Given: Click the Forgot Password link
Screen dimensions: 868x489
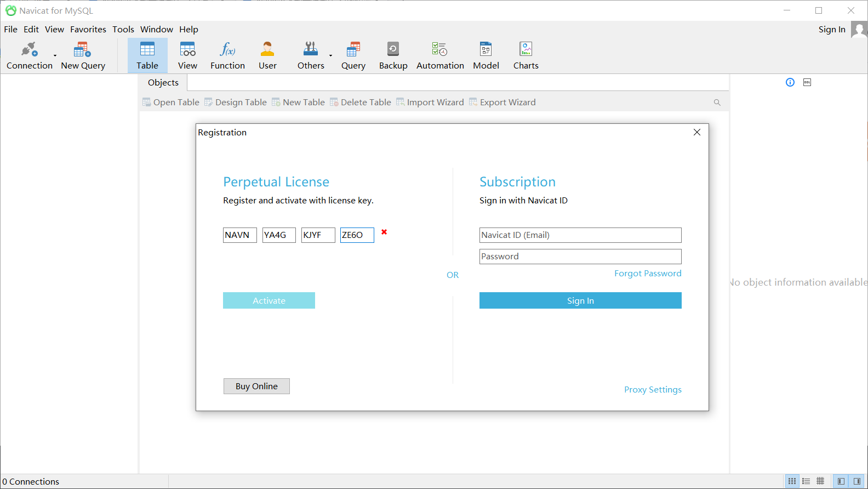Looking at the screenshot, I should click(648, 274).
